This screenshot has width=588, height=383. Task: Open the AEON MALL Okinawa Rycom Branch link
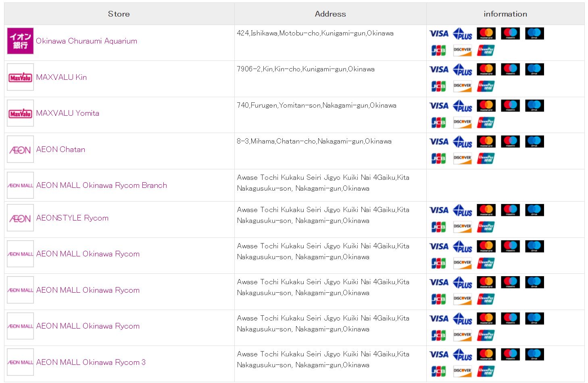101,185
